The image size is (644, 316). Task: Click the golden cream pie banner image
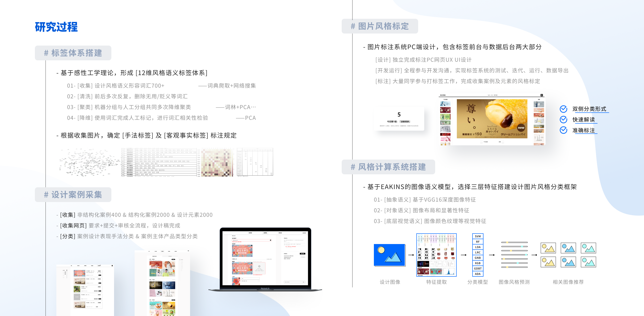pyautogui.click(x=492, y=119)
